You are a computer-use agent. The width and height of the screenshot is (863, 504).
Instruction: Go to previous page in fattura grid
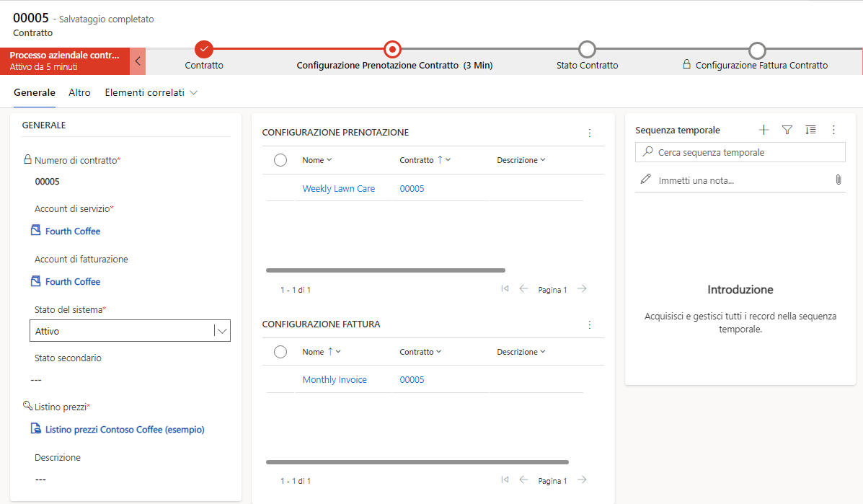pyautogui.click(x=523, y=479)
